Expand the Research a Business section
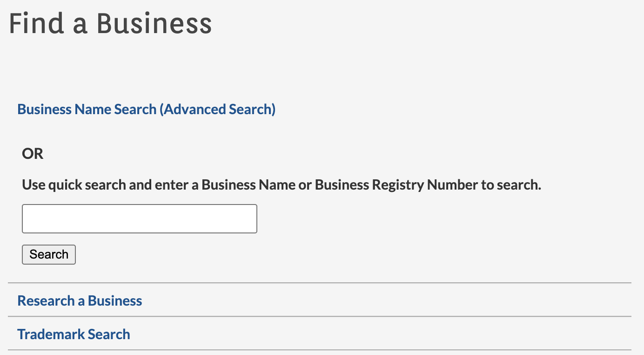Screen dimensions: 644x355 (80, 300)
